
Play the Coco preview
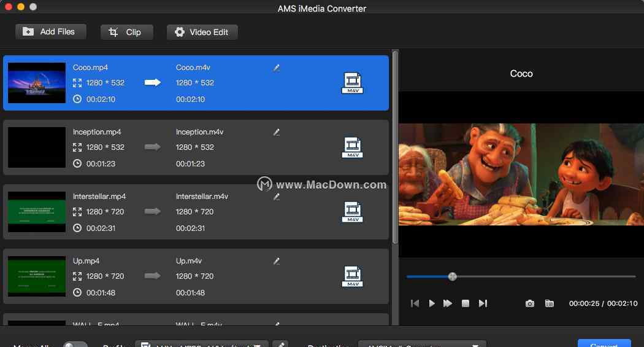pyautogui.click(x=432, y=303)
